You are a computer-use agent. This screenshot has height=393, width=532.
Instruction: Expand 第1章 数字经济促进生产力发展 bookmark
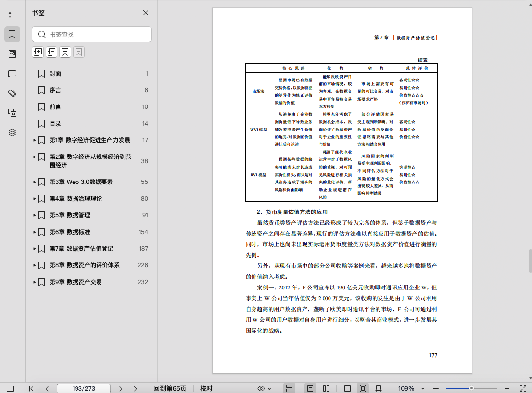[x=35, y=140]
